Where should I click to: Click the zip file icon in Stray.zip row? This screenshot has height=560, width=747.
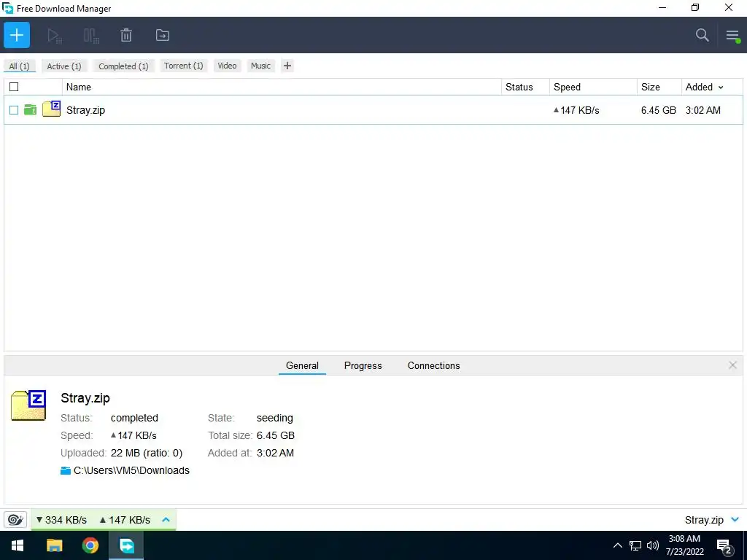(x=52, y=109)
